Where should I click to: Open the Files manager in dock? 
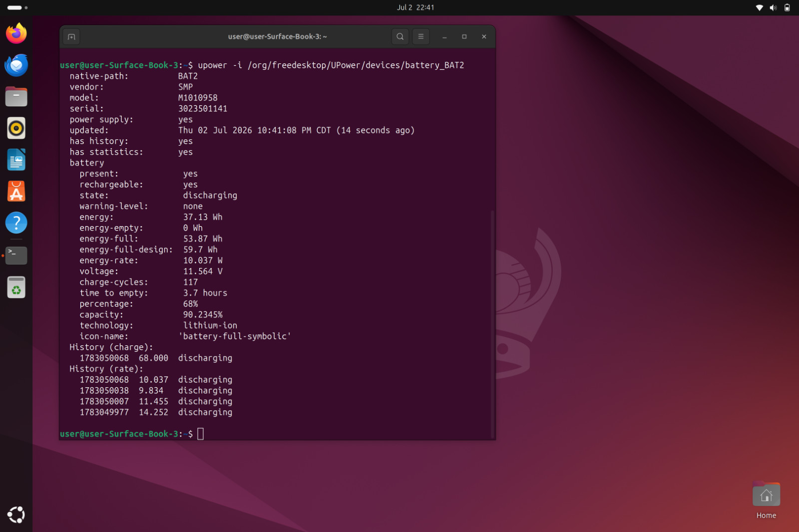(x=16, y=96)
